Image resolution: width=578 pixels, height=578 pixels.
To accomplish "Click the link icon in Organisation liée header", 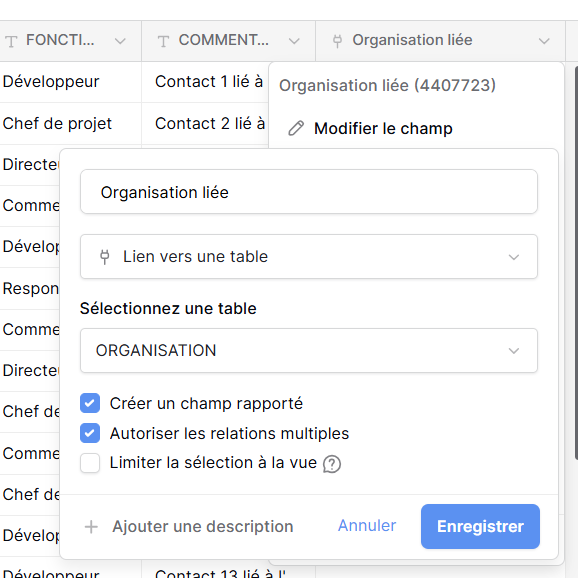I will tap(337, 41).
